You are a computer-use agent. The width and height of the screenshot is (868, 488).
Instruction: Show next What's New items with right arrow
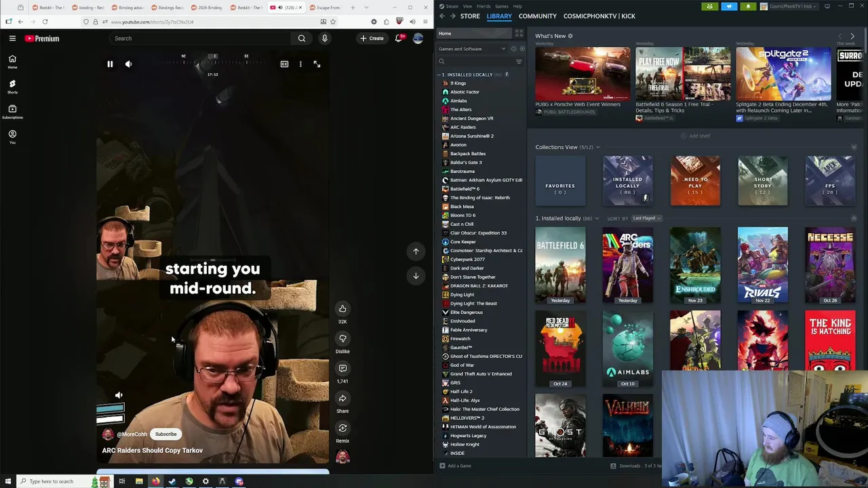pyautogui.click(x=852, y=36)
